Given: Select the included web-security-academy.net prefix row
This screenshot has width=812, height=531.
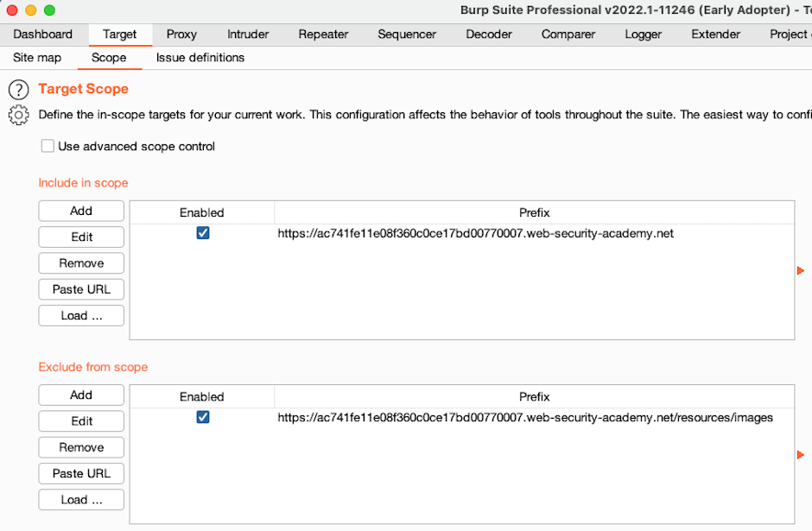Looking at the screenshot, I should [x=462, y=233].
